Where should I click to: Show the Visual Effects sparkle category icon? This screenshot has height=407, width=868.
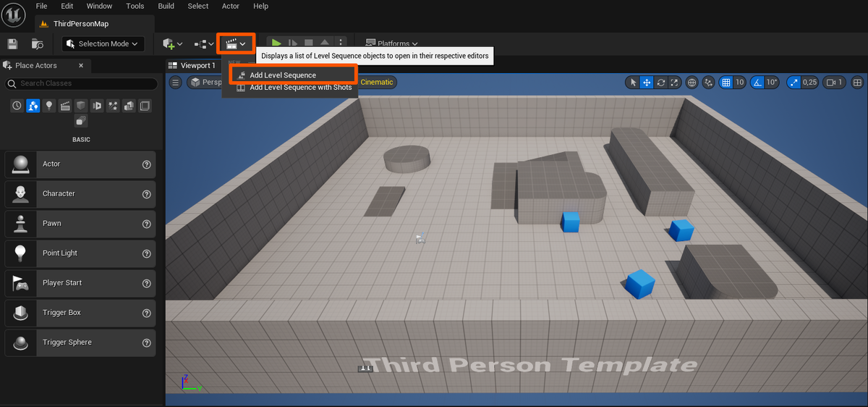click(113, 106)
